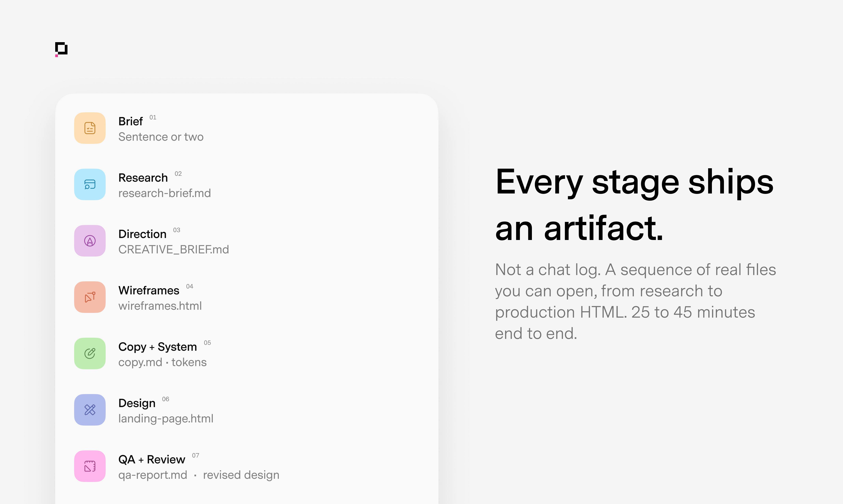The height and width of the screenshot is (504, 843).
Task: Click the green Copy + System pencil icon
Action: [90, 353]
